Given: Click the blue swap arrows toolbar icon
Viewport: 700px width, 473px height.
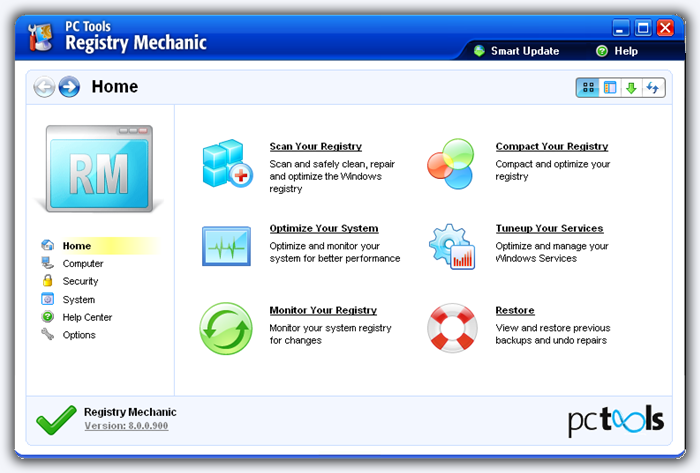Looking at the screenshot, I should coord(653,87).
